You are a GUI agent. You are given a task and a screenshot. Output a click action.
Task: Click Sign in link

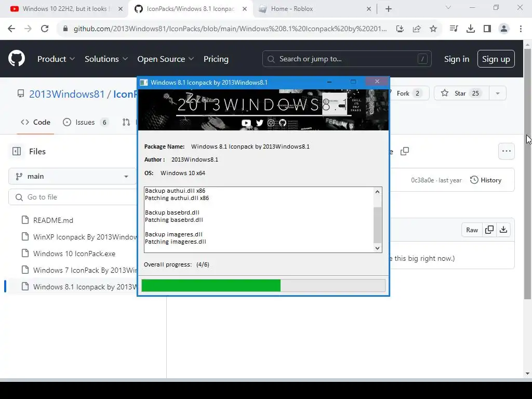point(457,59)
